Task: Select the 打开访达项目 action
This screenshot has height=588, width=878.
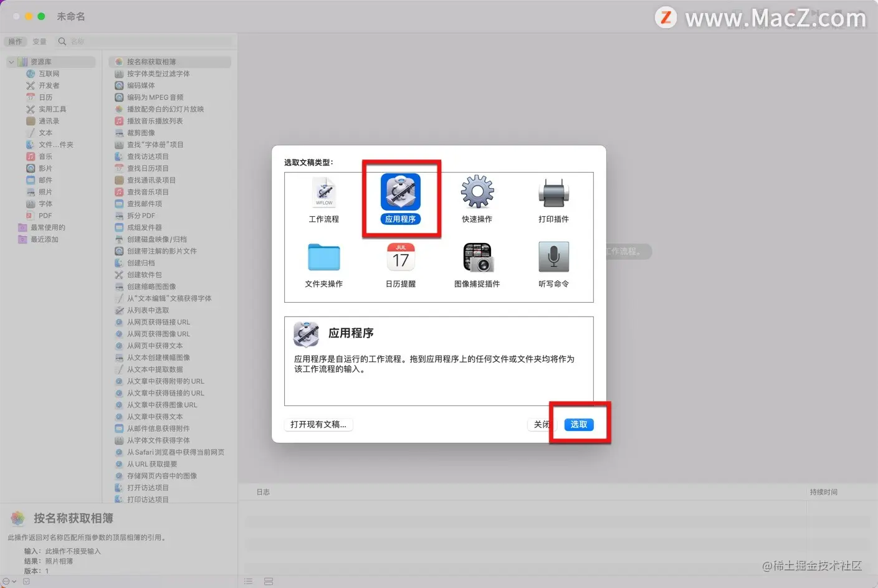Action: pyautogui.click(x=148, y=488)
